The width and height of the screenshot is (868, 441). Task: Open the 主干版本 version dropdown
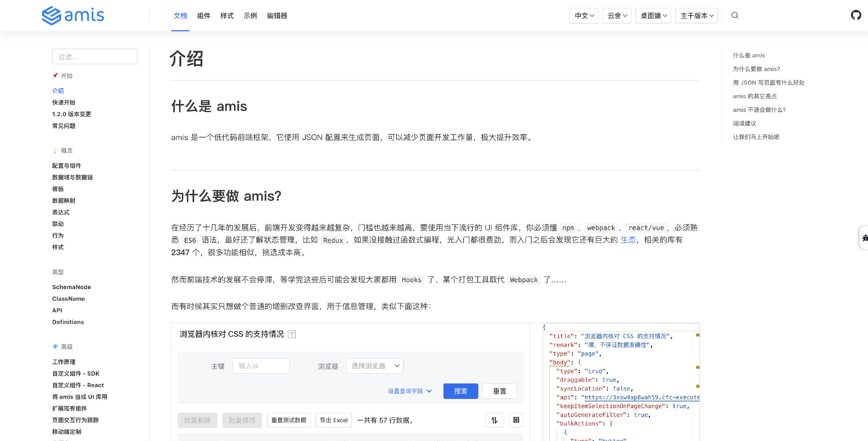tap(696, 16)
